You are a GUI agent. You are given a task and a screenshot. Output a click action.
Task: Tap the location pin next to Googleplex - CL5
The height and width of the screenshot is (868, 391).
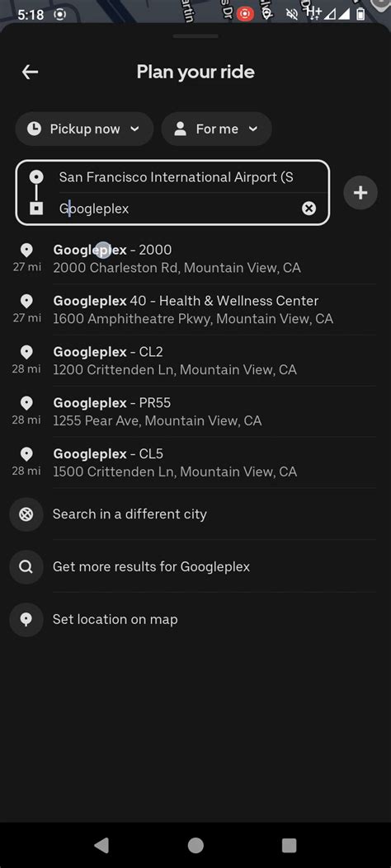point(26,454)
